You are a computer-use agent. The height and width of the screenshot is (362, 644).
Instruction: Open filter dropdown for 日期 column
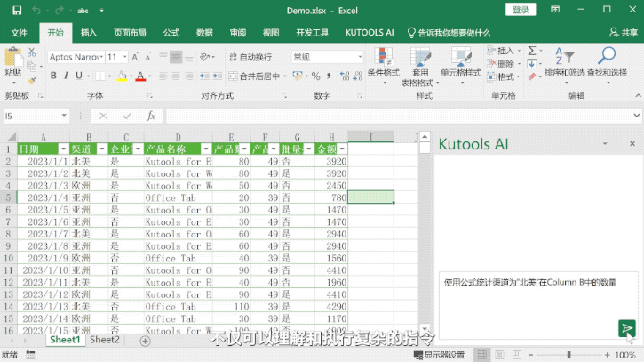(63, 149)
